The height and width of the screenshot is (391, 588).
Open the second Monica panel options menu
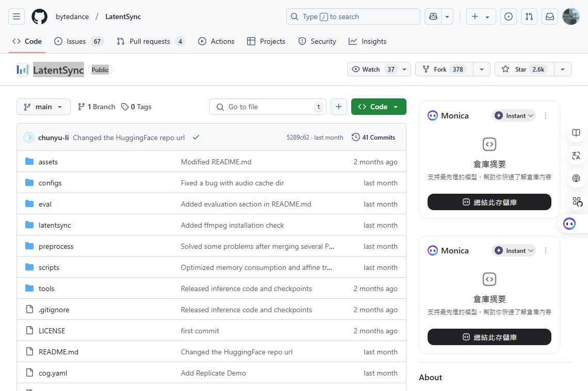coord(546,250)
